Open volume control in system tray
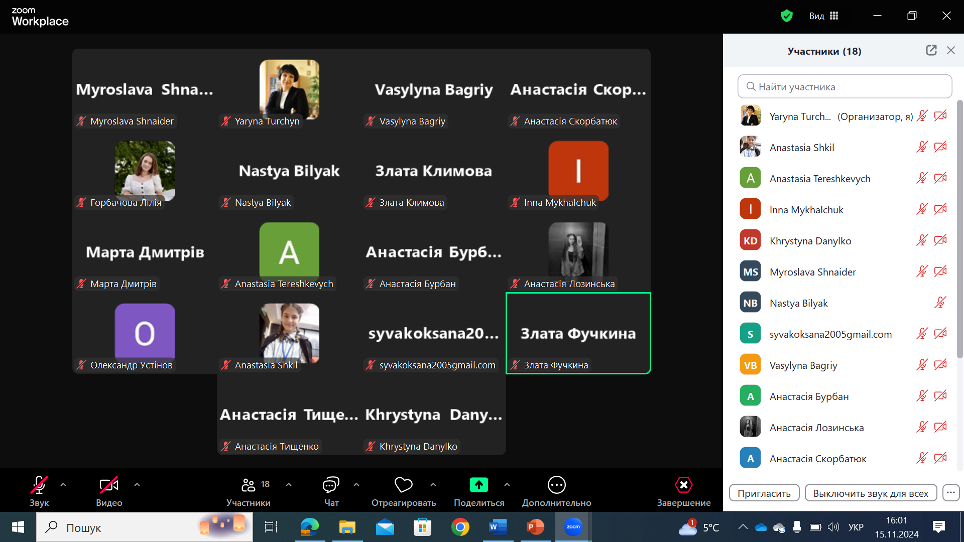This screenshot has width=964, height=542. (x=834, y=527)
